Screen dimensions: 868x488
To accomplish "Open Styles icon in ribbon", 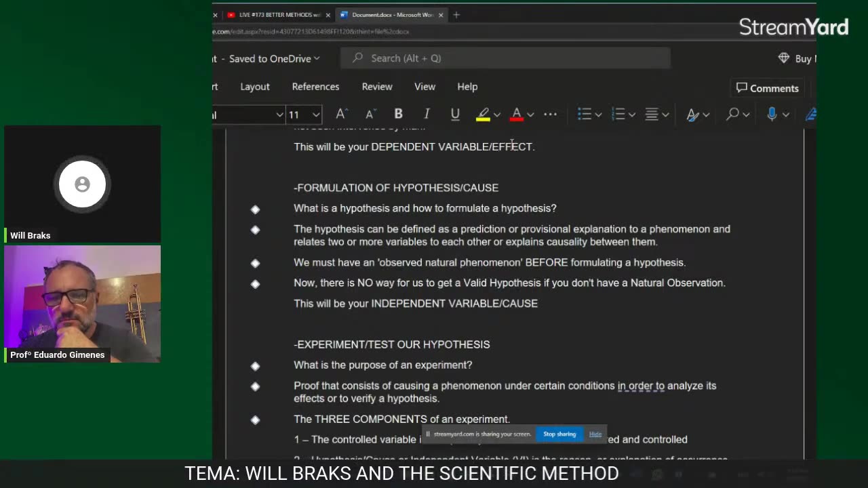I will pos(692,115).
